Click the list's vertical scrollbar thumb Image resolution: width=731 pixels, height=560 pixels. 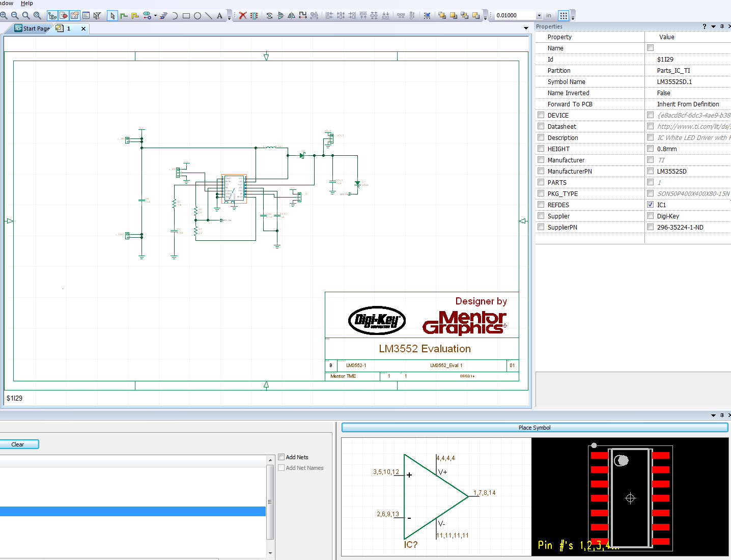tap(270, 501)
